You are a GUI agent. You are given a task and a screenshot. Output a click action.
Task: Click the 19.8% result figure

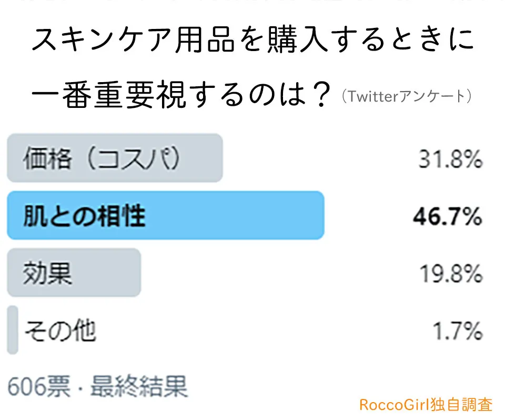point(450,274)
